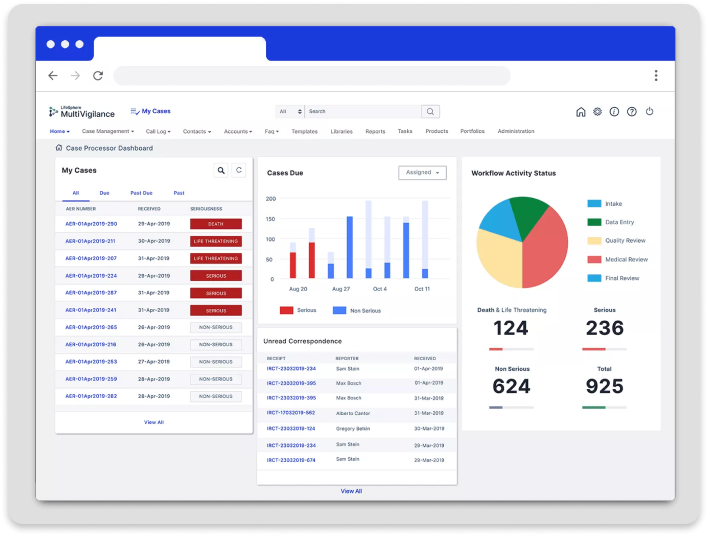Image resolution: width=708 pixels, height=536 pixels.
Task: Open case AER-01Apr2019-290 link
Action: point(91,224)
